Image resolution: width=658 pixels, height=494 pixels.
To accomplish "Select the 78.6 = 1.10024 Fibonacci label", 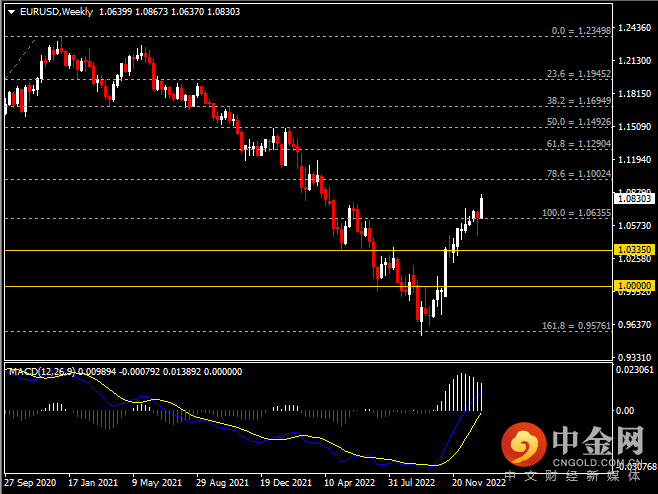I will click(579, 174).
